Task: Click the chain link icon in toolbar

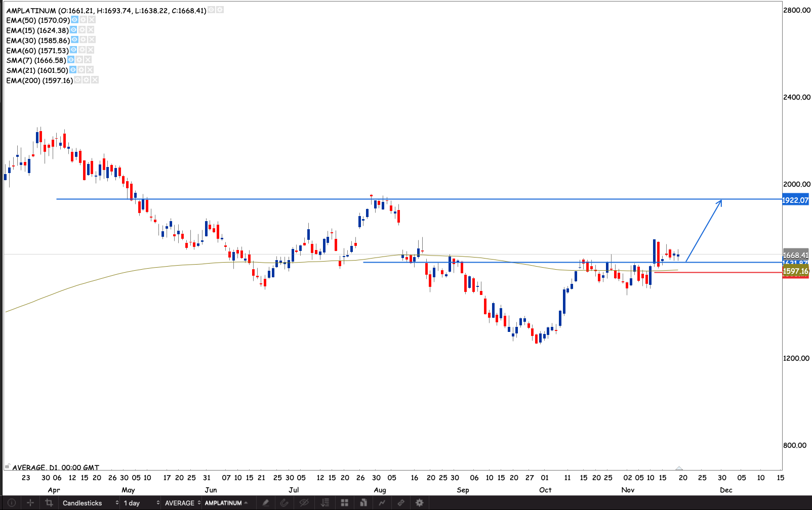Action: [x=400, y=503]
